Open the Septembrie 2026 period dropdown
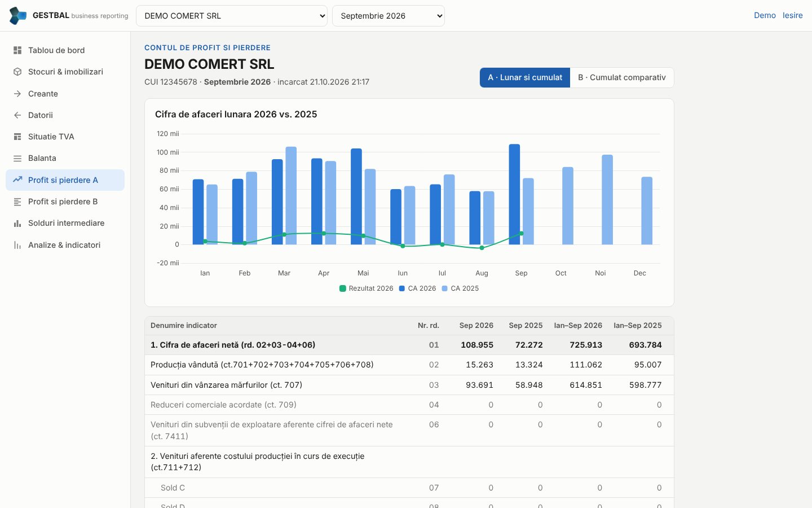Image resolution: width=812 pixels, height=508 pixels. point(389,16)
